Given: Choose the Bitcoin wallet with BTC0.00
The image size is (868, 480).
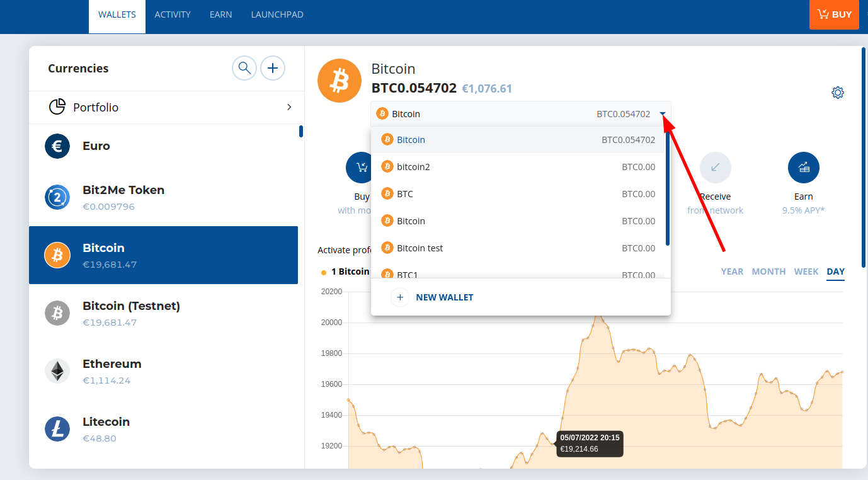Looking at the screenshot, I should click(518, 221).
